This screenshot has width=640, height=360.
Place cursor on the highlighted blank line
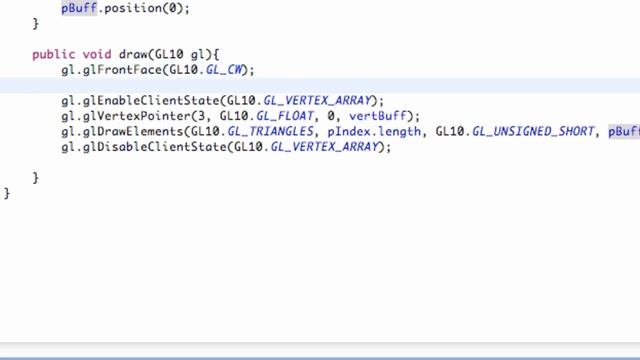(320, 86)
